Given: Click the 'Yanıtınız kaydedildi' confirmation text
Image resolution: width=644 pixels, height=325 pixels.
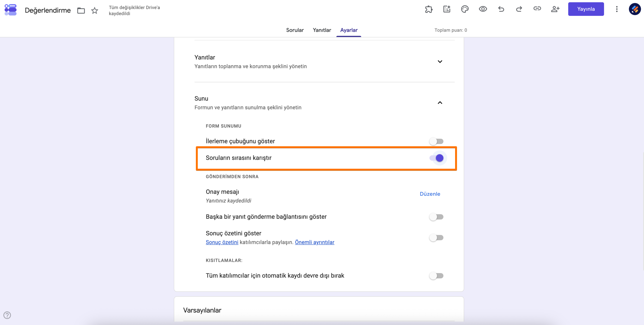Looking at the screenshot, I should [228, 201].
